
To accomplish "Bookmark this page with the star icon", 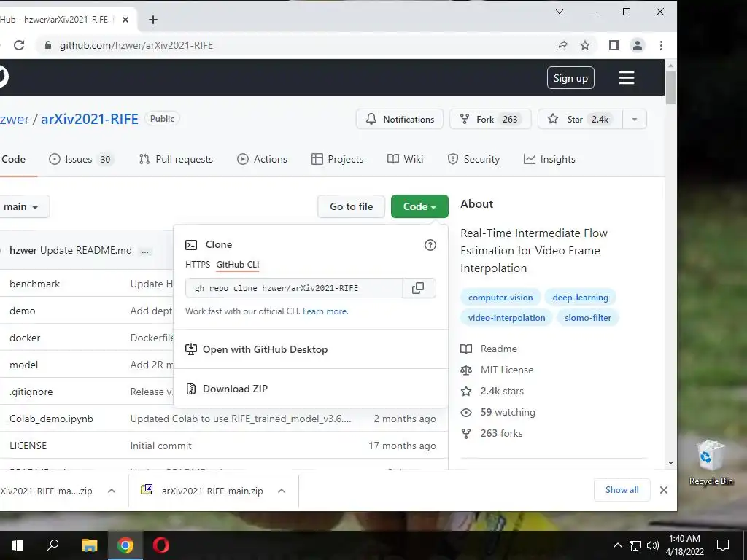I will (585, 45).
